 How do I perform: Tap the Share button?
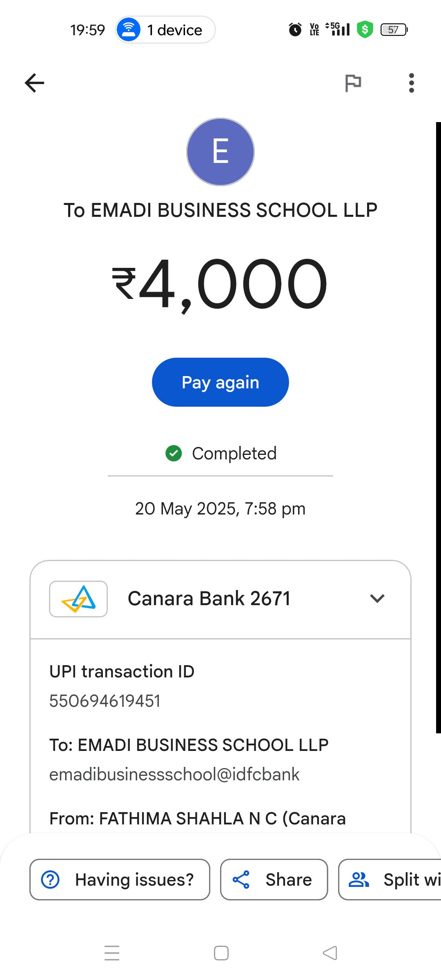[x=274, y=880]
